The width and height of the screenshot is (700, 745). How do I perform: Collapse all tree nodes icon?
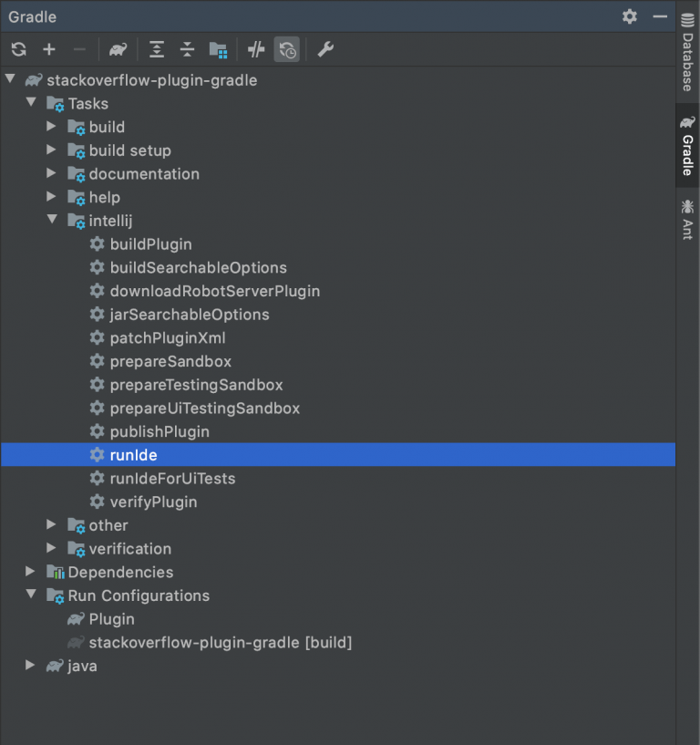[187, 49]
